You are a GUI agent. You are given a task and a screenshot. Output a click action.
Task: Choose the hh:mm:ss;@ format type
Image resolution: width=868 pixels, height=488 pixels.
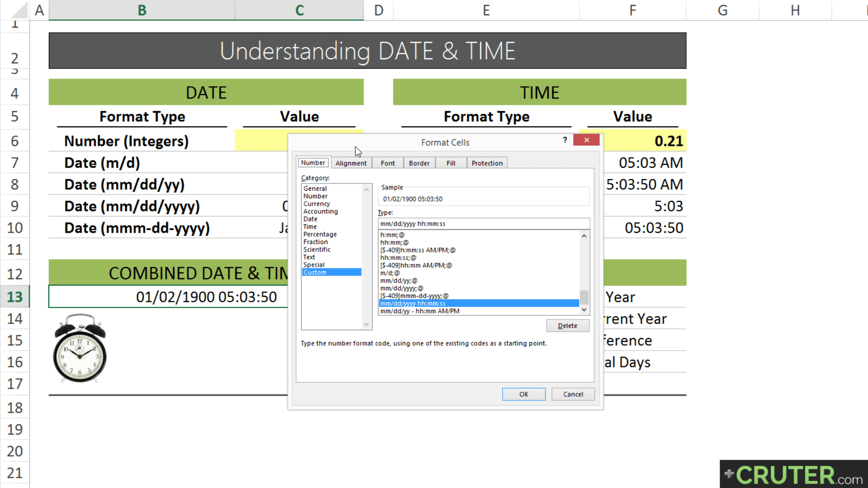coord(398,258)
